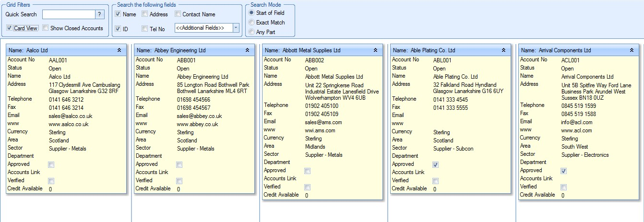644x222 pixels.
Task: Click inside the Quick Search text box
Action: click(x=68, y=14)
